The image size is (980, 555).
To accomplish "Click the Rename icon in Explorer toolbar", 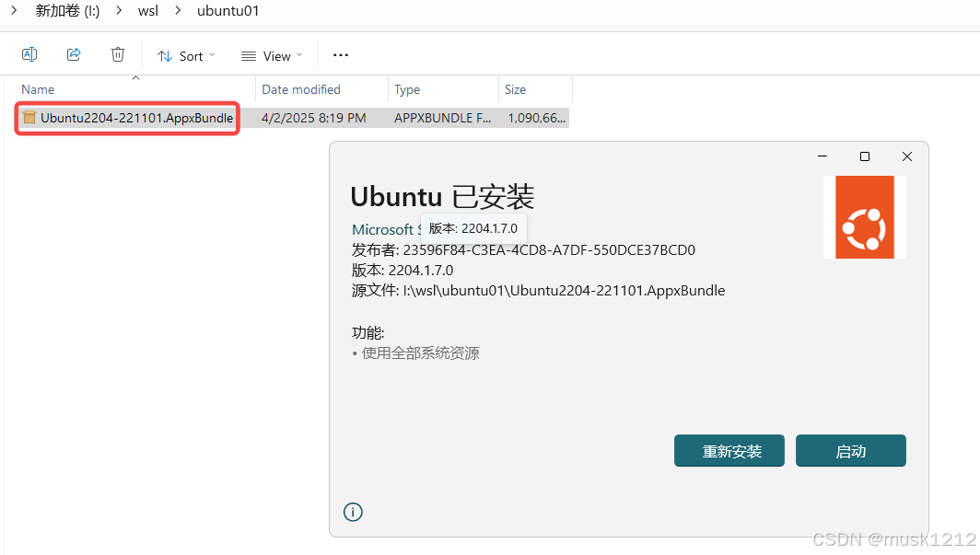I will click(x=29, y=55).
